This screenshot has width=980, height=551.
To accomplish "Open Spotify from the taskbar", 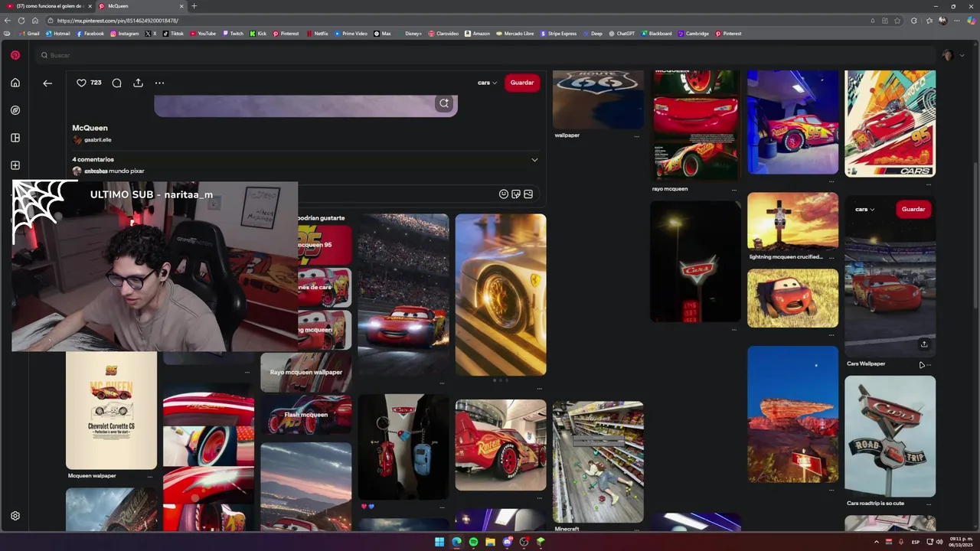I will pyautogui.click(x=473, y=542).
